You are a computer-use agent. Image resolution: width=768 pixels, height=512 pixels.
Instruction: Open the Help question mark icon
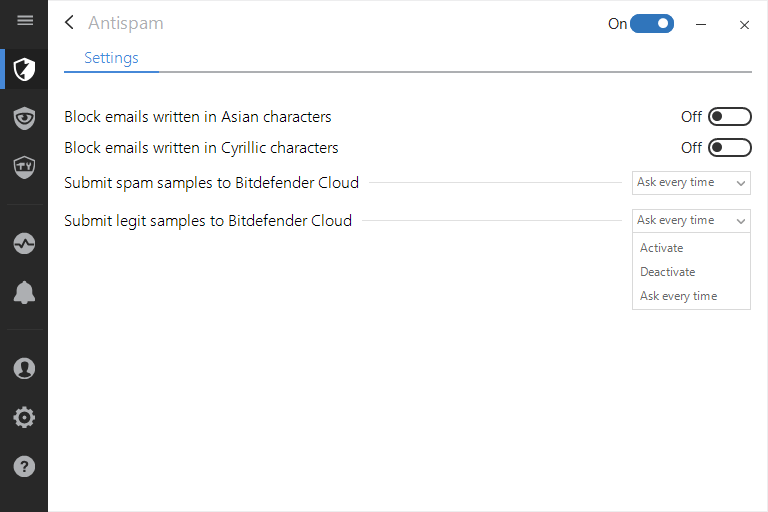pos(24,466)
